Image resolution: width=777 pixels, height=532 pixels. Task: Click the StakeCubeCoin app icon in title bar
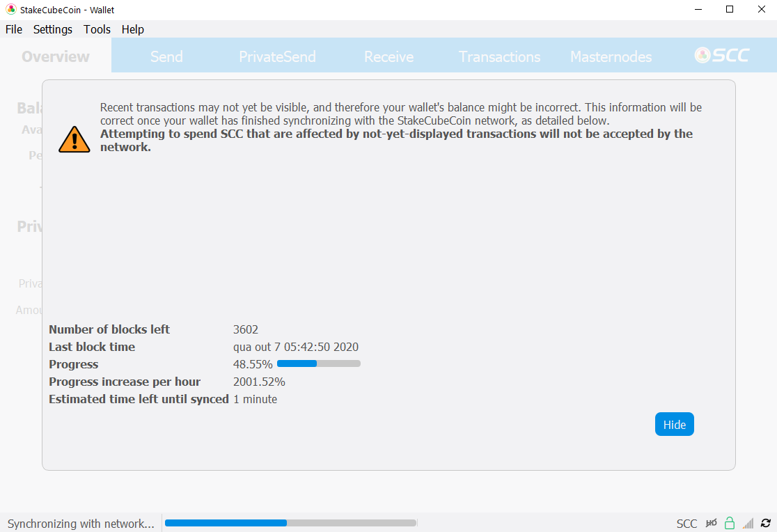click(11, 10)
